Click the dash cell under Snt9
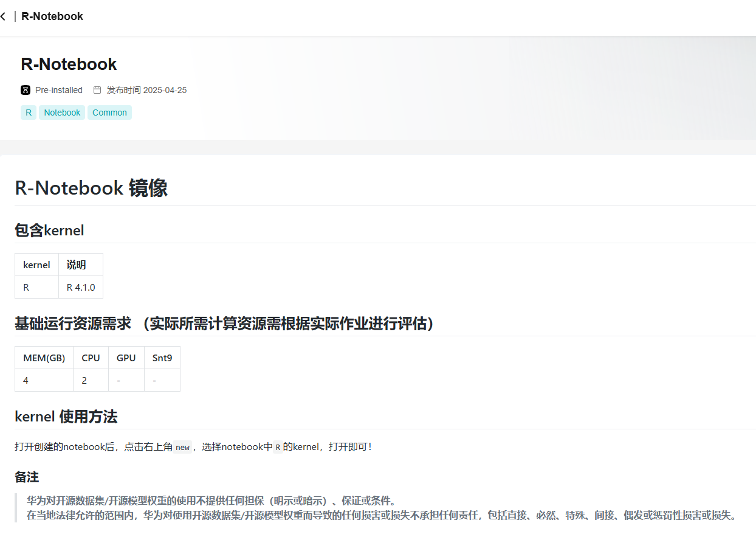Viewport: 756px width, 537px height. [x=162, y=380]
